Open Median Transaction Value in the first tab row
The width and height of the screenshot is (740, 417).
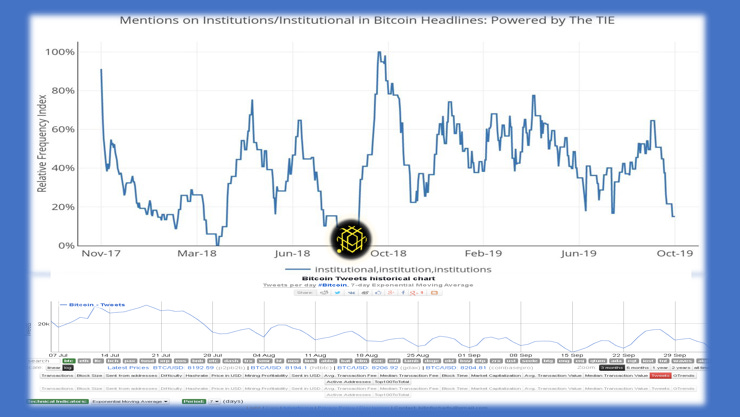[x=616, y=375]
